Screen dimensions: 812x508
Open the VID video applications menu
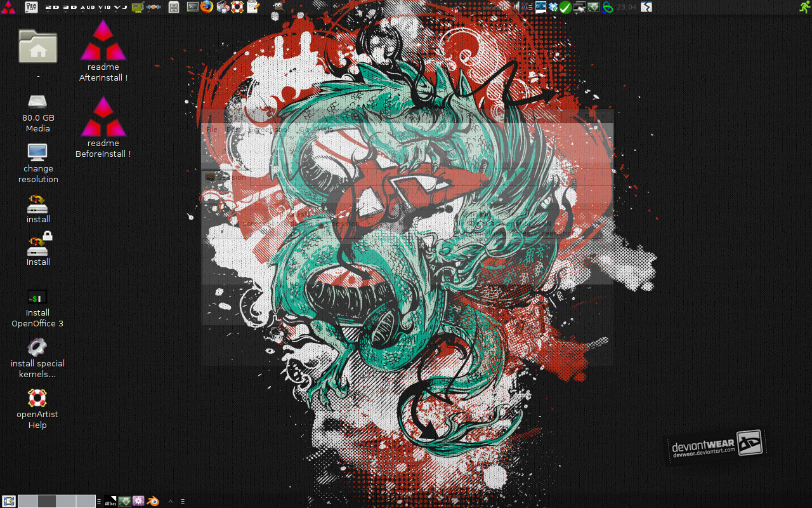tap(104, 7)
